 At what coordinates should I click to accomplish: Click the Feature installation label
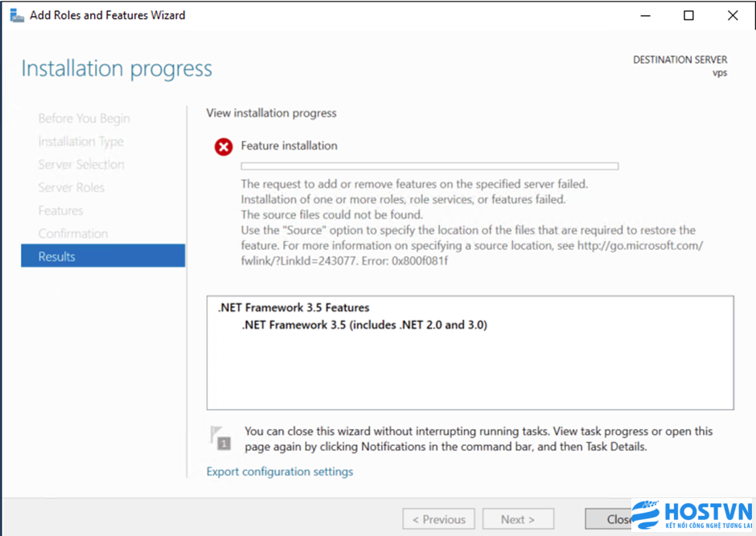[290, 146]
